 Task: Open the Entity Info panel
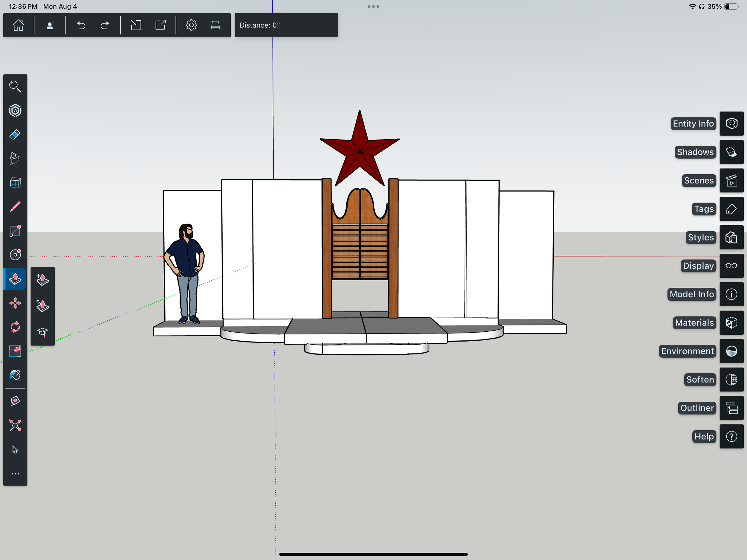pos(731,124)
